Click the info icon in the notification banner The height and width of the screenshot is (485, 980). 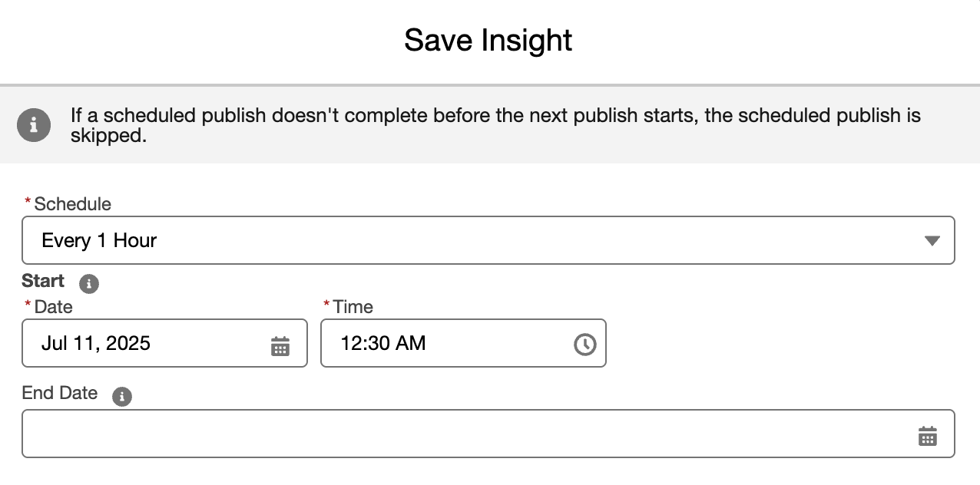coord(33,125)
